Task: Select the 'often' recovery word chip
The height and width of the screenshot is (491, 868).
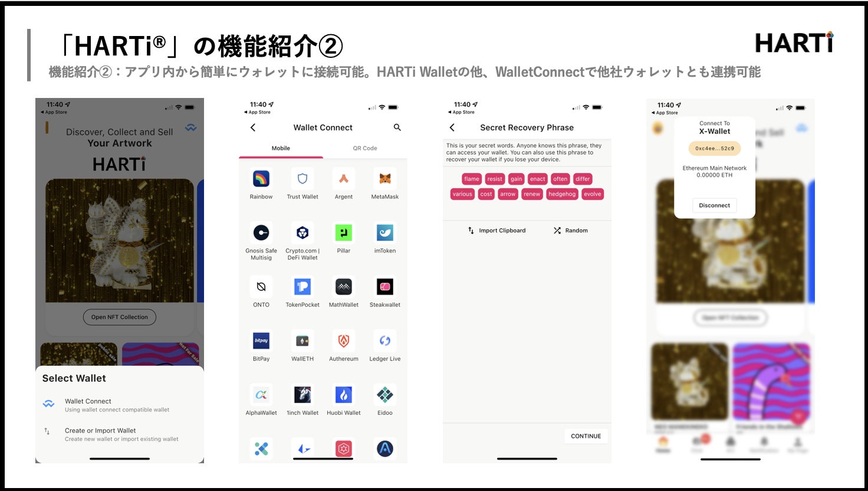Action: pos(560,179)
